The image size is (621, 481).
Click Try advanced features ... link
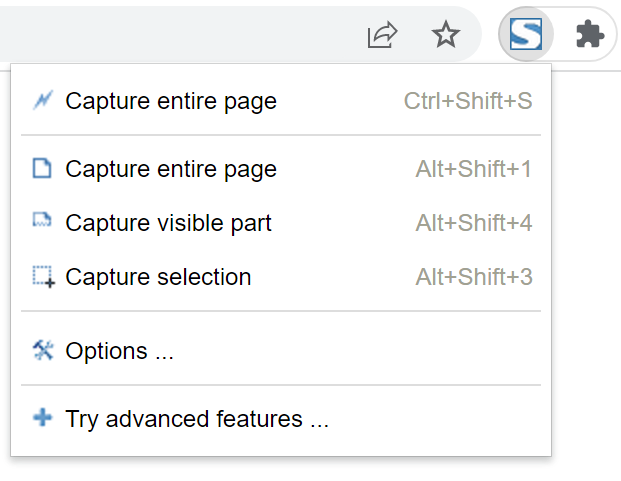point(196,419)
